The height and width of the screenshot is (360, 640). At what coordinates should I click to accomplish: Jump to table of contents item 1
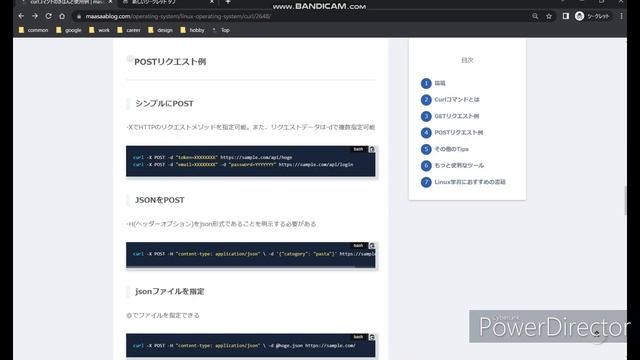[x=433, y=83]
